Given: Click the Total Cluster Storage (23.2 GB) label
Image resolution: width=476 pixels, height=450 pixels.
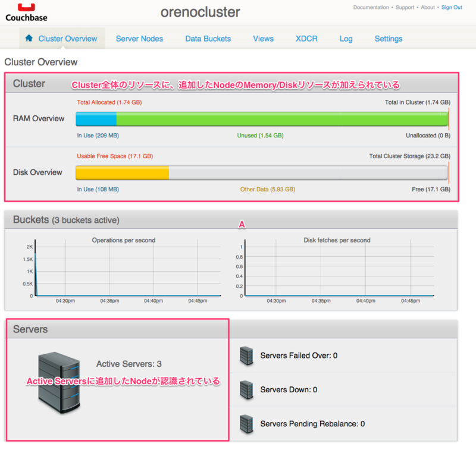Looking at the screenshot, I should click(x=410, y=156).
